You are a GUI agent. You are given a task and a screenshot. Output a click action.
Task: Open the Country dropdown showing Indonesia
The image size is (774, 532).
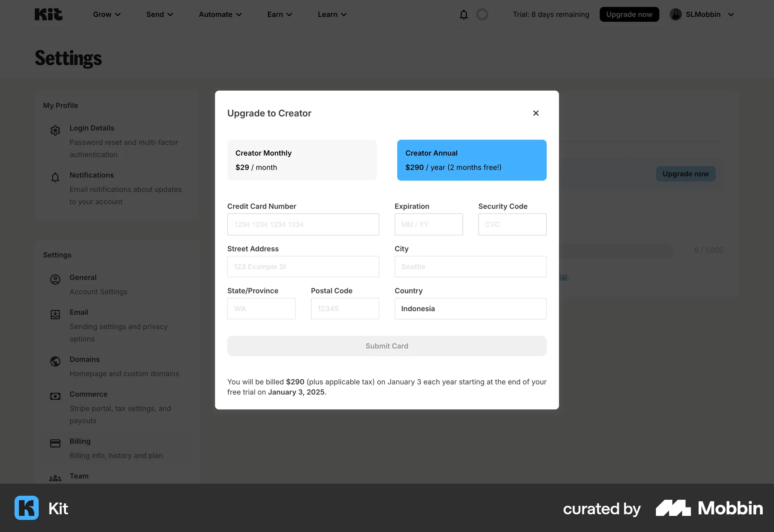470,309
